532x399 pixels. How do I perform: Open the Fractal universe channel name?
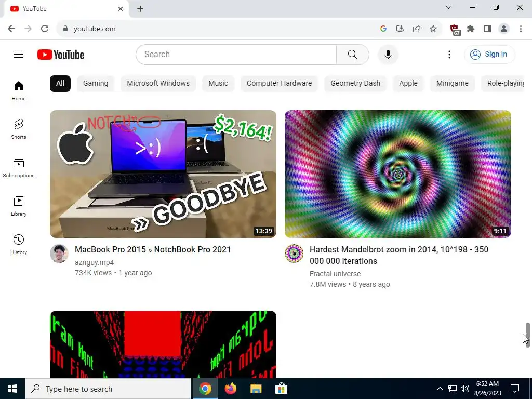pos(335,274)
